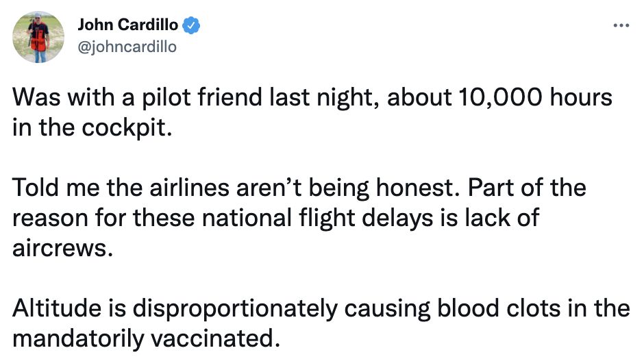Click the blue verified badge
The width and height of the screenshot is (644, 359).
tap(193, 26)
